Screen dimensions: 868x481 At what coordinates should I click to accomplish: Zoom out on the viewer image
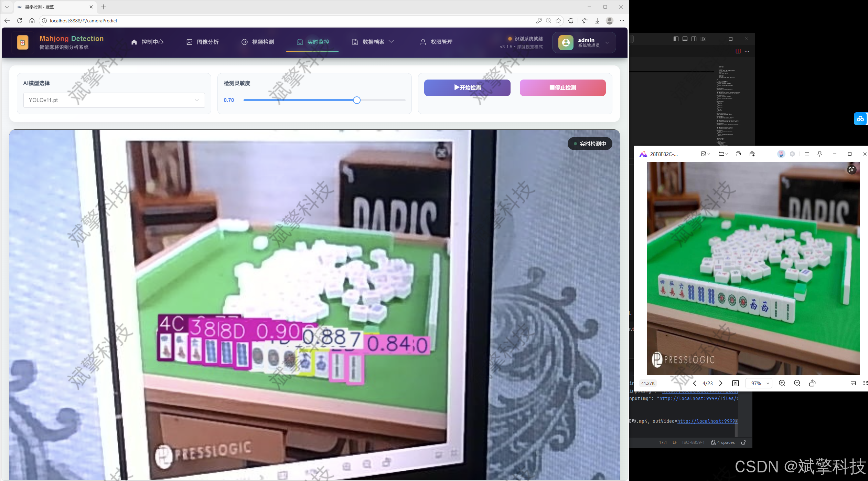797,383
